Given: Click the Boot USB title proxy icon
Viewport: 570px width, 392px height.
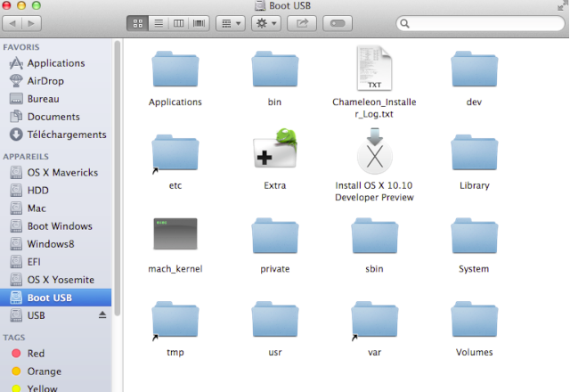Looking at the screenshot, I should pos(260,5).
